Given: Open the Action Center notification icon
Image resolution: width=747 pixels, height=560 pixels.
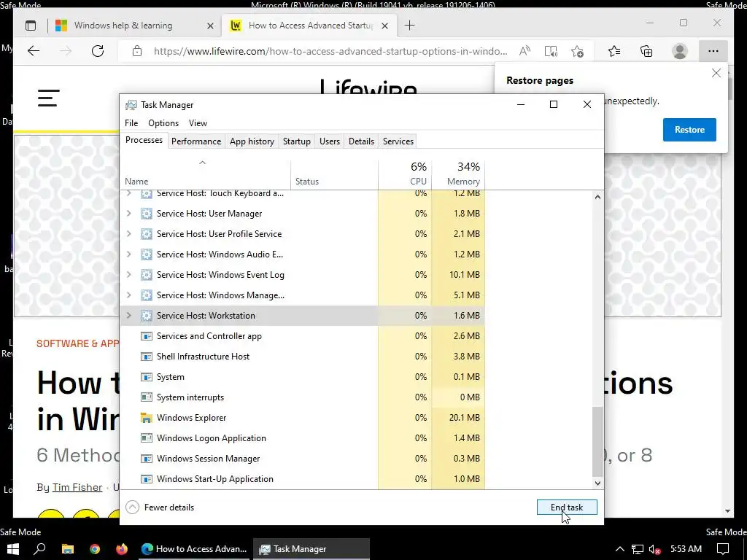Looking at the screenshot, I should pyautogui.click(x=723, y=549).
